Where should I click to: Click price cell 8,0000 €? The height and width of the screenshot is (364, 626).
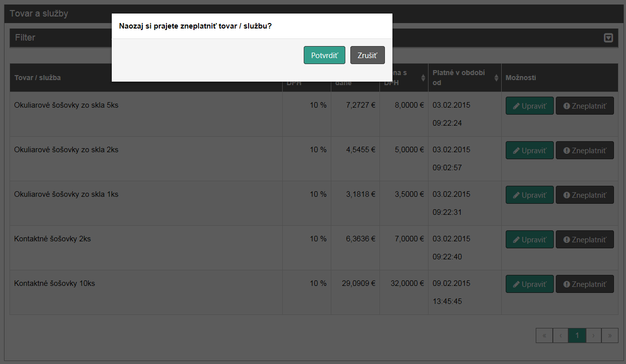click(x=409, y=105)
